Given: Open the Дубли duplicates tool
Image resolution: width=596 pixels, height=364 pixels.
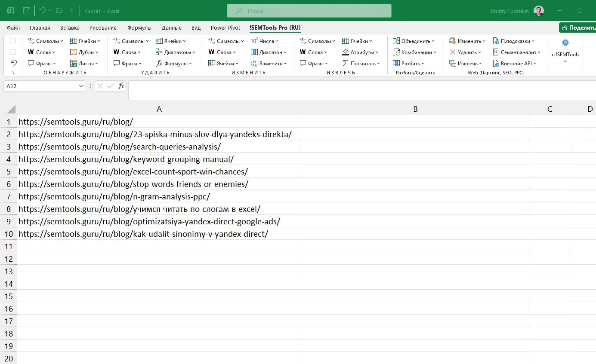Looking at the screenshot, I should [x=84, y=52].
